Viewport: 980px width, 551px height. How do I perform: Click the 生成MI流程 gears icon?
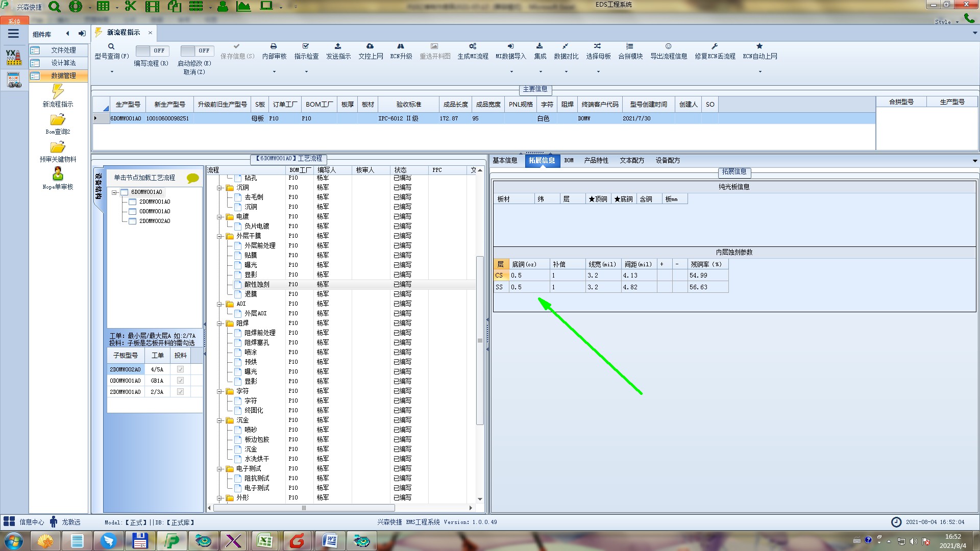[x=473, y=46]
